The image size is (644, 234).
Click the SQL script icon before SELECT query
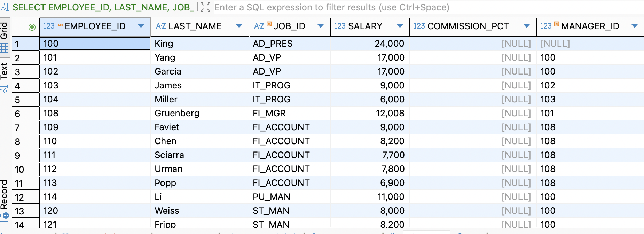click(x=6, y=7)
